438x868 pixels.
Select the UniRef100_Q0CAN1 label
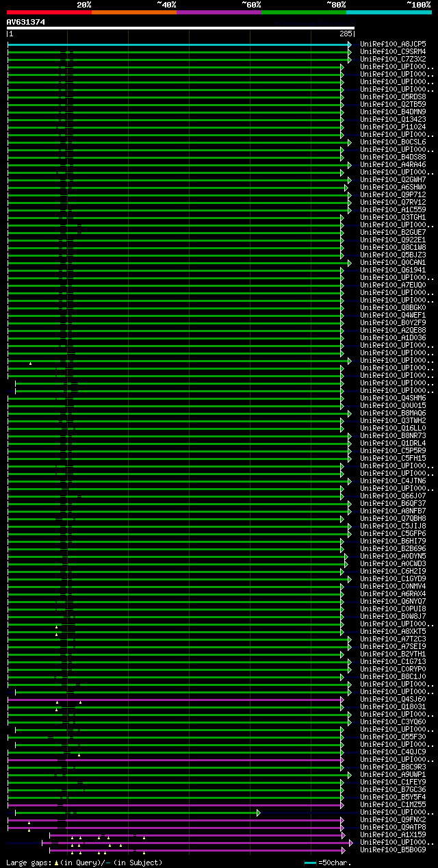(x=393, y=262)
